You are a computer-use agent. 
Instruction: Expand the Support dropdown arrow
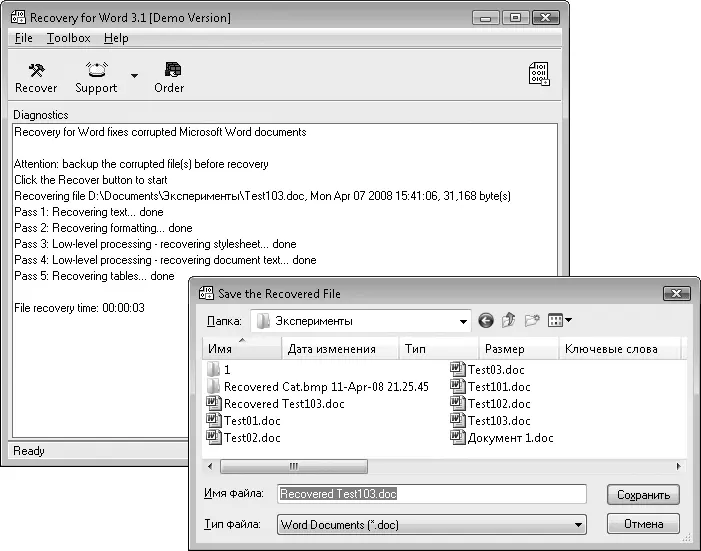[134, 76]
